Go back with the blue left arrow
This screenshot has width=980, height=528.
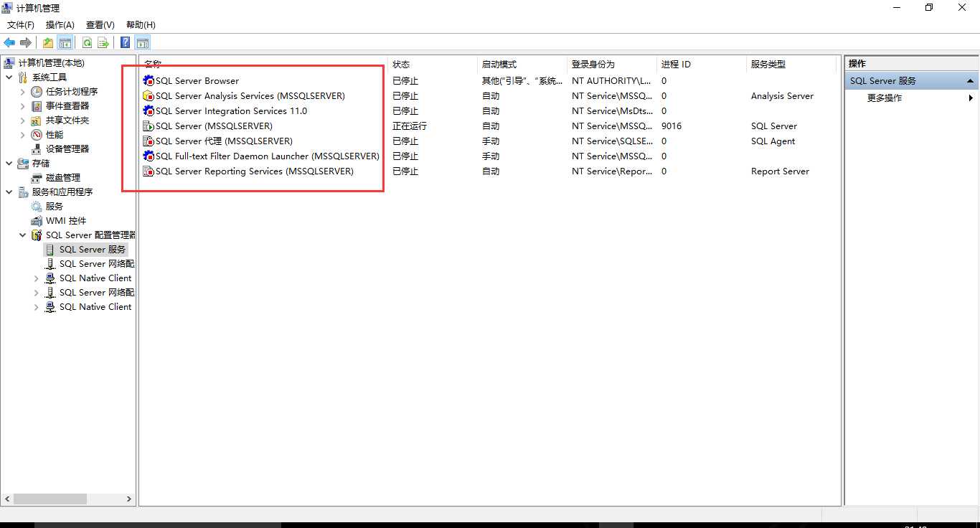pyautogui.click(x=9, y=42)
